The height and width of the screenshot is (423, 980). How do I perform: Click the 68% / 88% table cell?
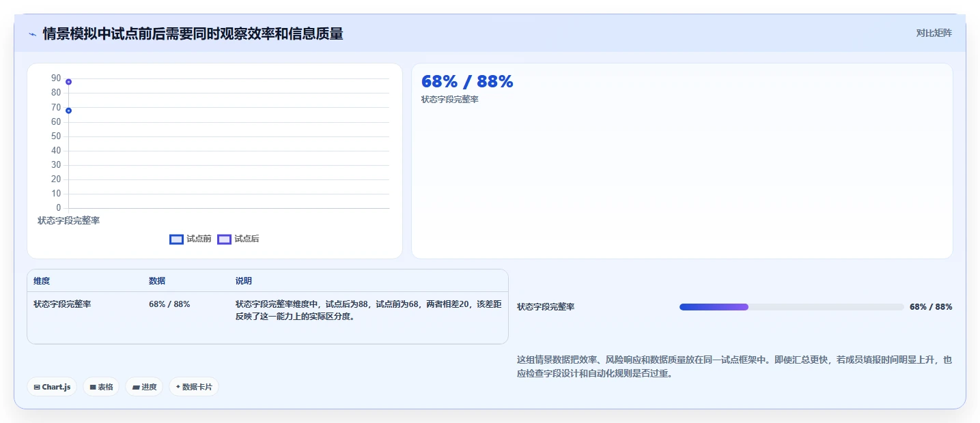point(169,304)
